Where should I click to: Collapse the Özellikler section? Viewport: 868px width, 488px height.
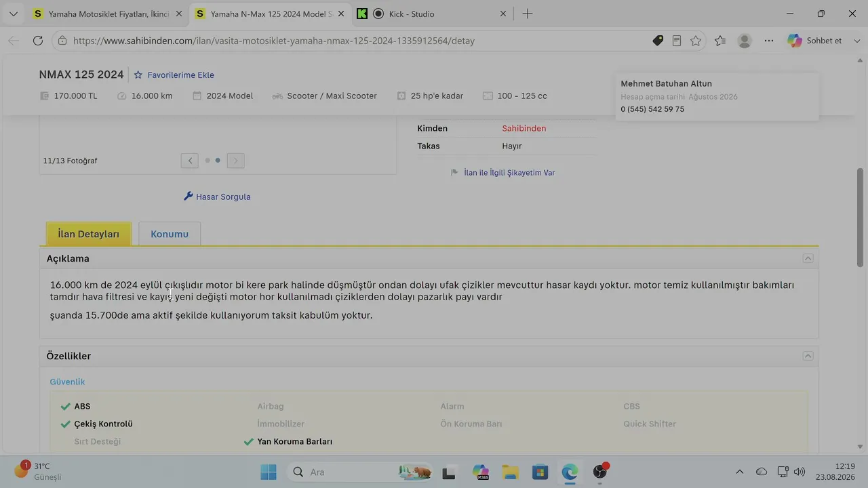tap(808, 356)
